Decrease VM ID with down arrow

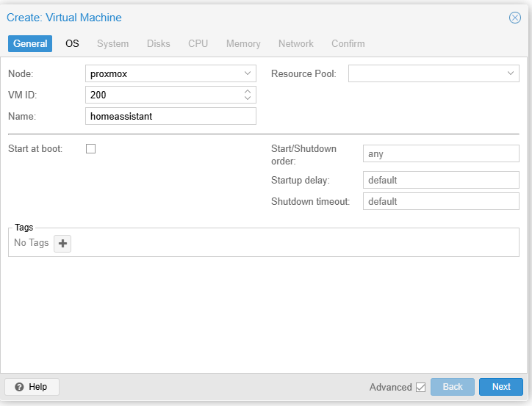coord(248,98)
